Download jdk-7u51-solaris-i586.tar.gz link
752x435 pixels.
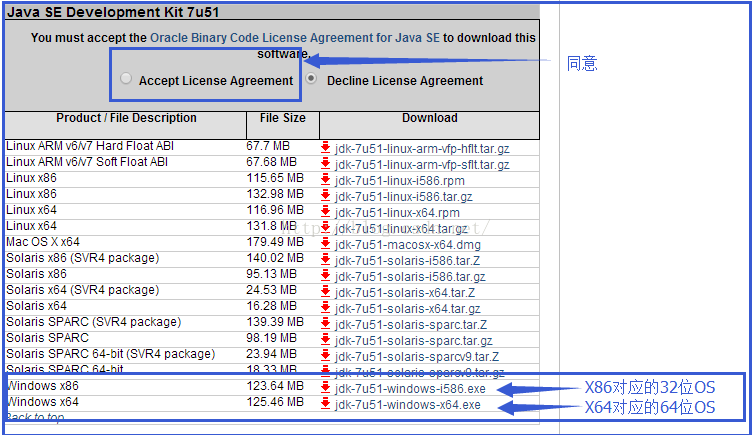[x=410, y=277]
